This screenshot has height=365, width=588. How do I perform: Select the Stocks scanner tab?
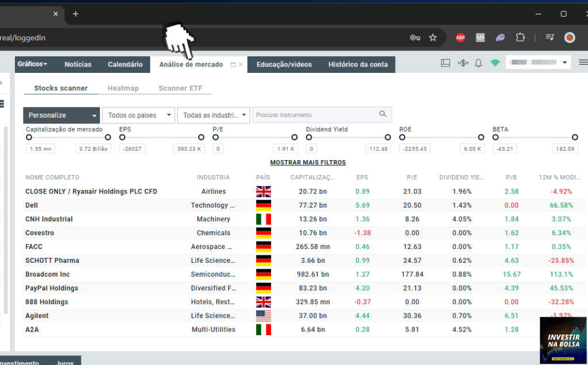(x=61, y=88)
